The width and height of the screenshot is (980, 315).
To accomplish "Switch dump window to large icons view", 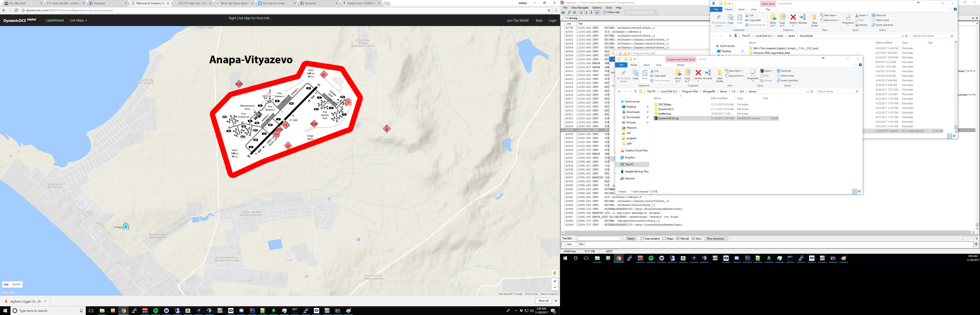I will [x=859, y=191].
